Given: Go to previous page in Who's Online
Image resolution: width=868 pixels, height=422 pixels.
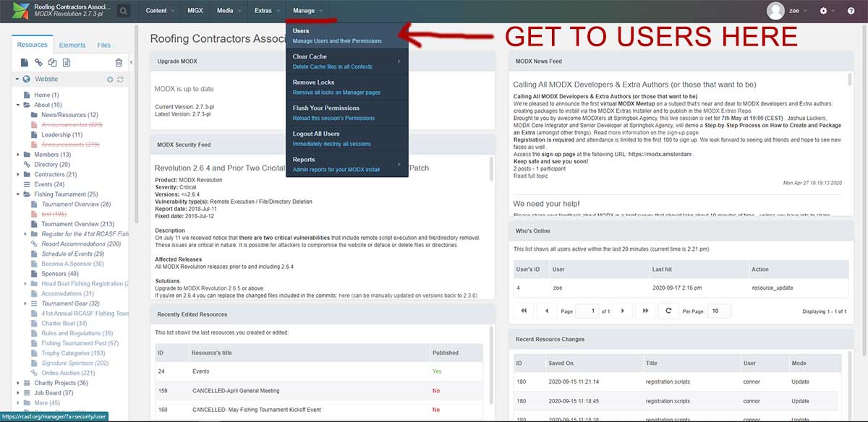Looking at the screenshot, I should pos(547,311).
